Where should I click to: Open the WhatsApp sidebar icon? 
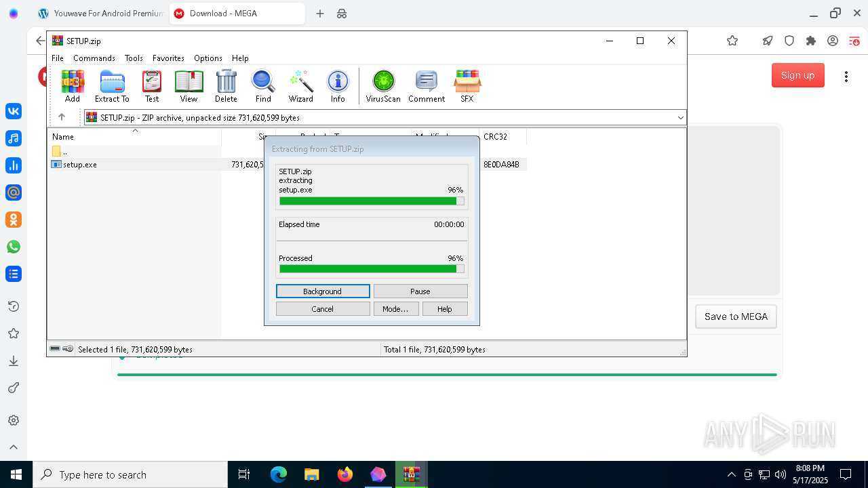14,247
